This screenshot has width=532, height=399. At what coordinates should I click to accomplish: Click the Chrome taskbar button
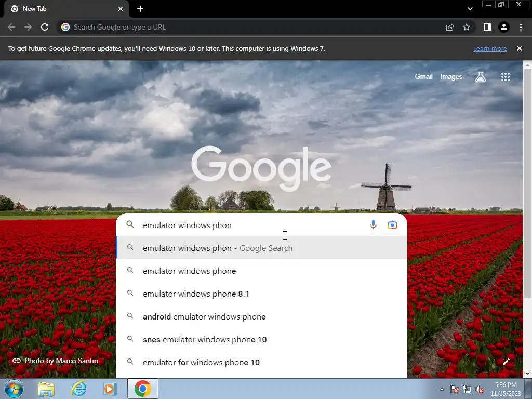[x=143, y=389]
